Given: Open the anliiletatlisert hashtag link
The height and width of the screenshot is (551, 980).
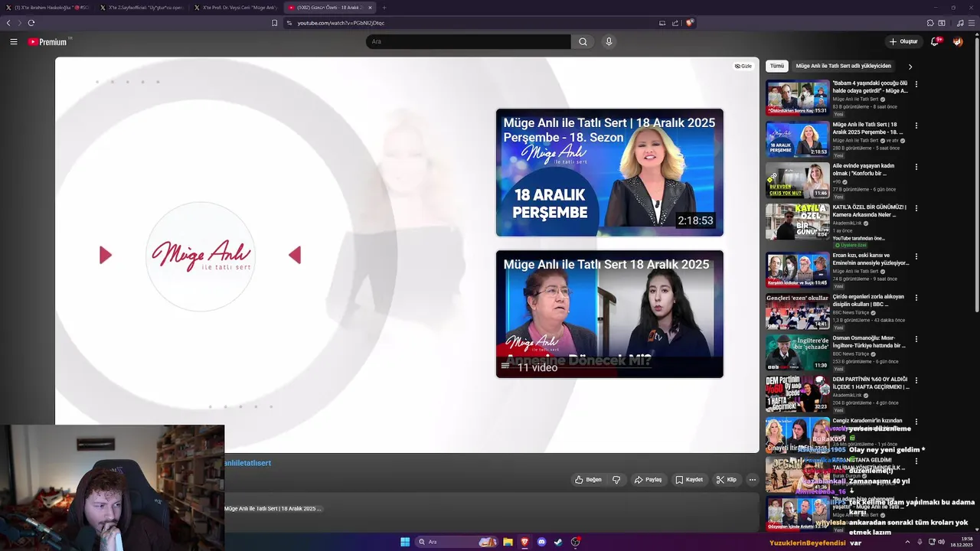Looking at the screenshot, I should 247,463.
